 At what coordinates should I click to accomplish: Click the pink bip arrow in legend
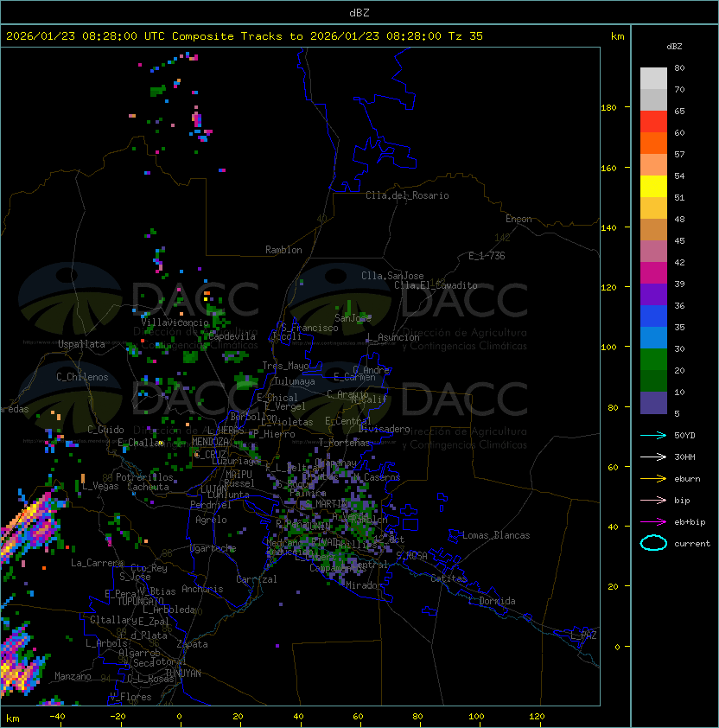click(653, 500)
